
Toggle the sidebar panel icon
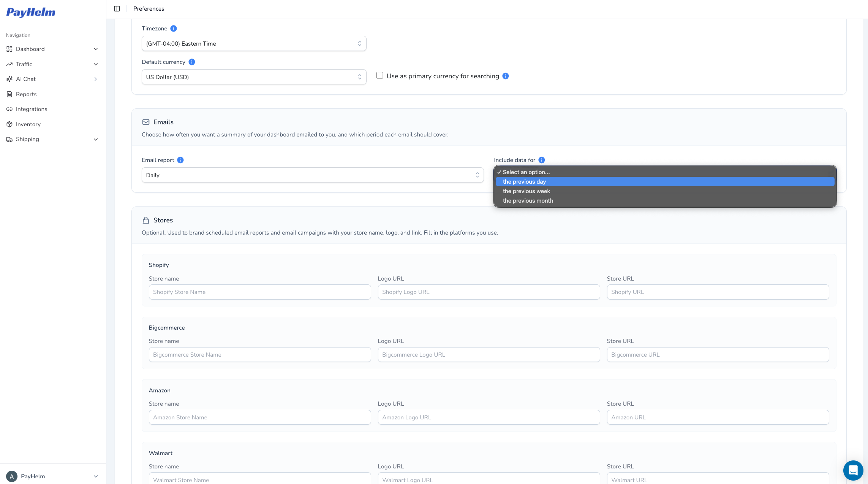click(117, 9)
